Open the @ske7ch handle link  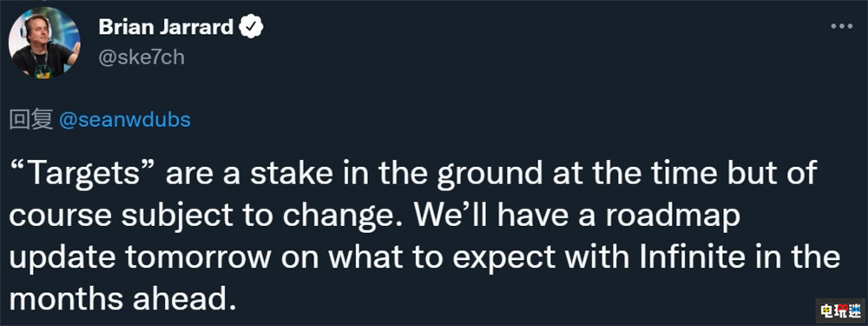tap(141, 57)
